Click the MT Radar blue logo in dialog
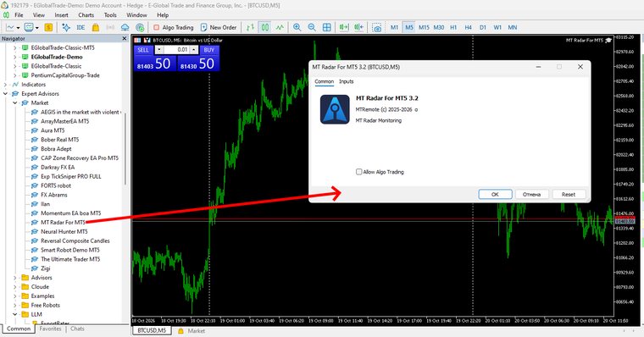The image size is (644, 337). pyautogui.click(x=335, y=109)
